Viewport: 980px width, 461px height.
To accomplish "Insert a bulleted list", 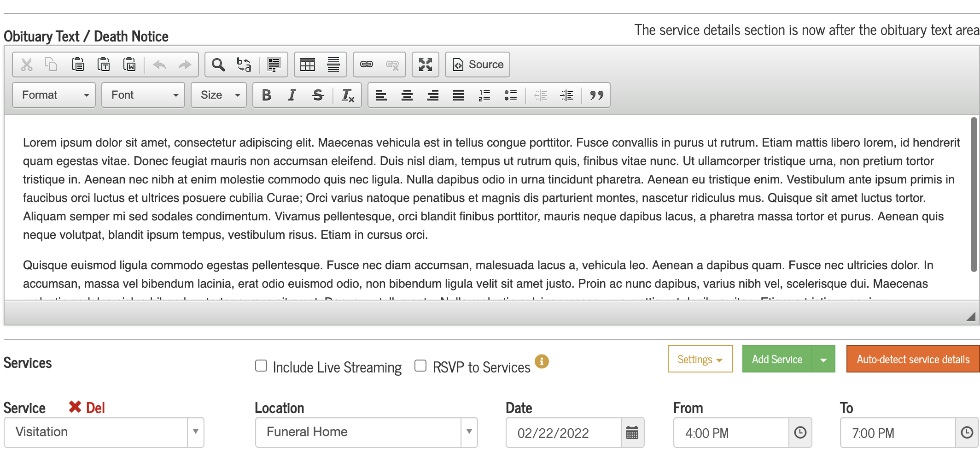I will pos(510,95).
